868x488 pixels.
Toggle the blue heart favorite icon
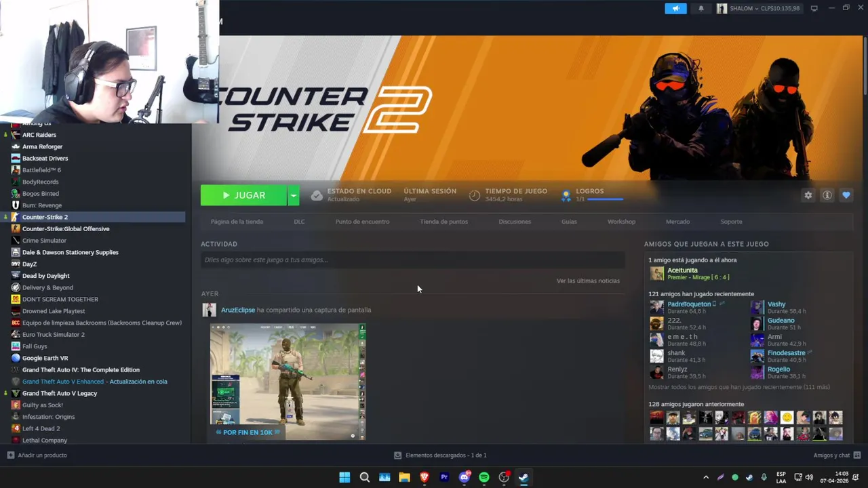click(x=846, y=195)
